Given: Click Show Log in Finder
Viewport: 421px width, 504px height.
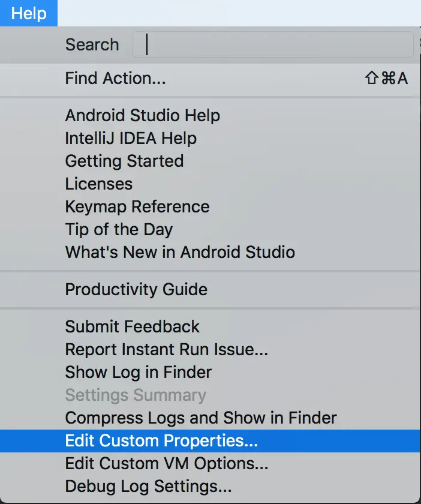Looking at the screenshot, I should click(x=139, y=372).
